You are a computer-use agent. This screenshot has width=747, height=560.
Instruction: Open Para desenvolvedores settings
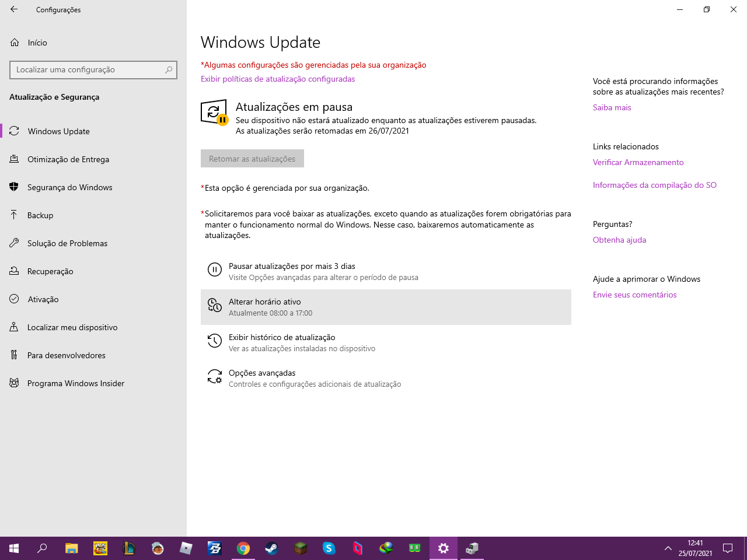click(93, 355)
